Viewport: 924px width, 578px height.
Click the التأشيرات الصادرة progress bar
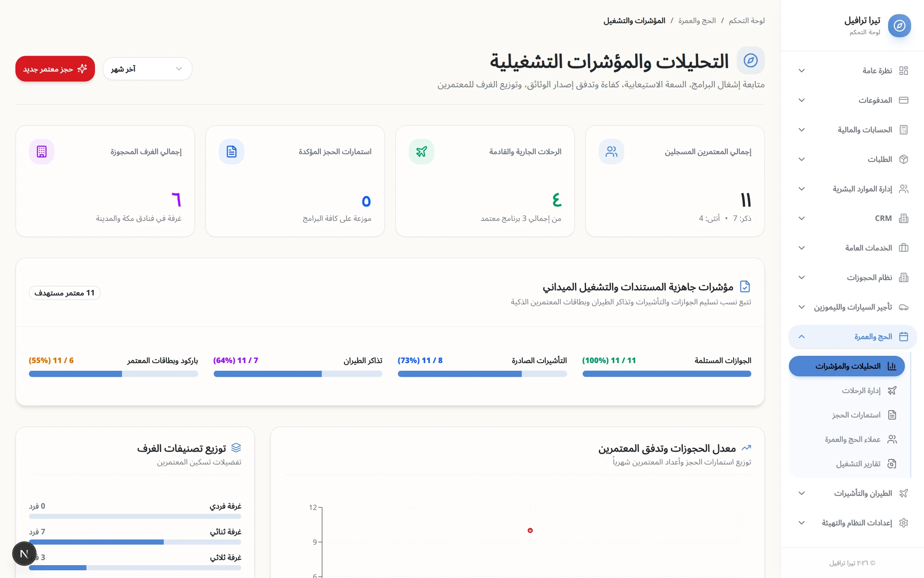483,374
